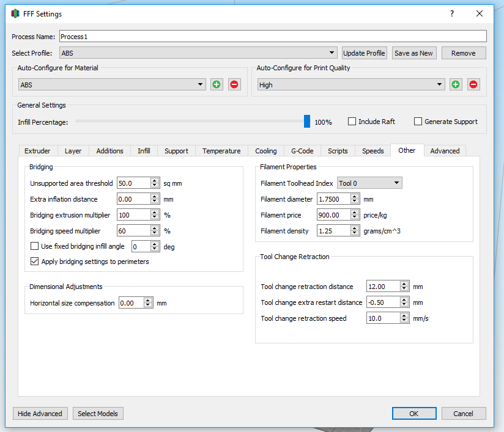
Task: Click the Hide Advanced button
Action: pyautogui.click(x=40, y=414)
